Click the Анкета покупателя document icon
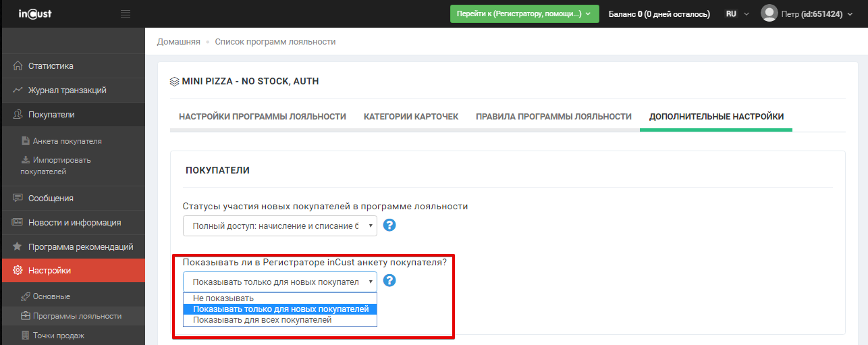Viewport: 868px width, 345px height. pyautogui.click(x=26, y=141)
